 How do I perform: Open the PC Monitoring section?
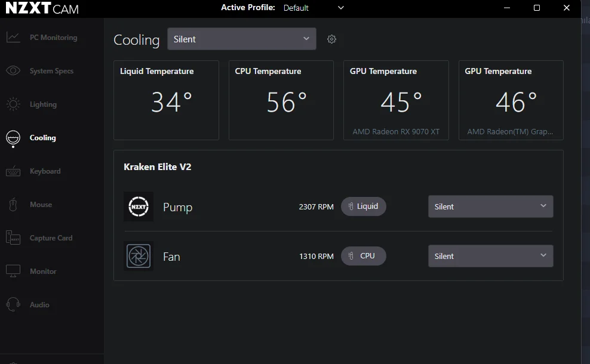pyautogui.click(x=53, y=38)
